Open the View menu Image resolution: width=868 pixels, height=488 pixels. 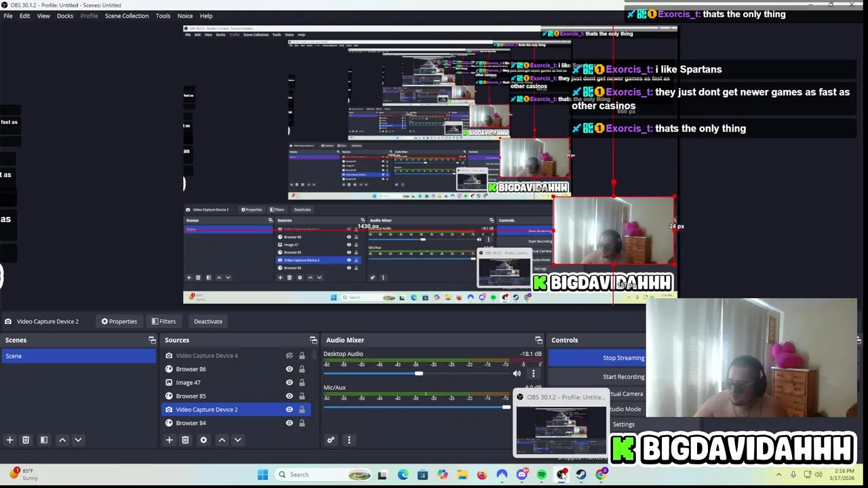coord(43,16)
